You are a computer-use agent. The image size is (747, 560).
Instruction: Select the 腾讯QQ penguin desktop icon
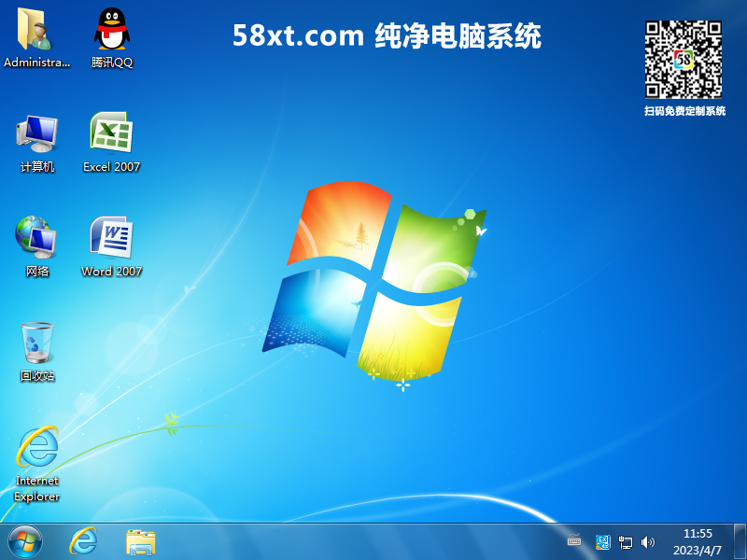click(x=111, y=37)
